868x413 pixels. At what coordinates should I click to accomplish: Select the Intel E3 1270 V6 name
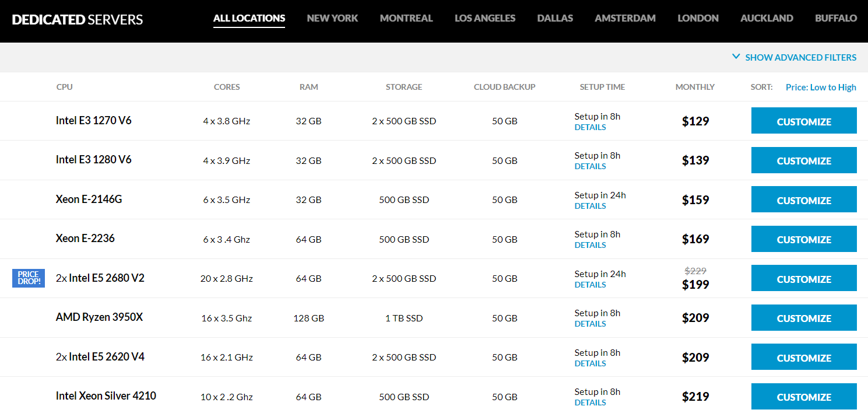point(94,121)
